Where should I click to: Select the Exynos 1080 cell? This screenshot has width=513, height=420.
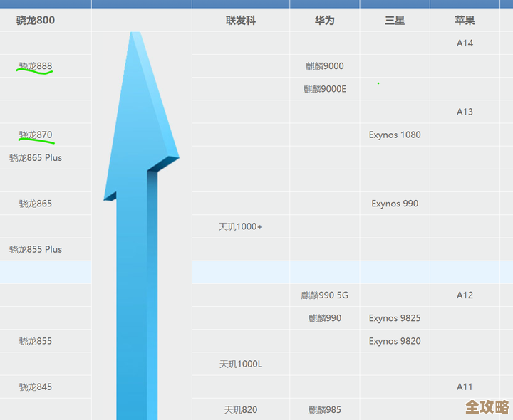(395, 135)
